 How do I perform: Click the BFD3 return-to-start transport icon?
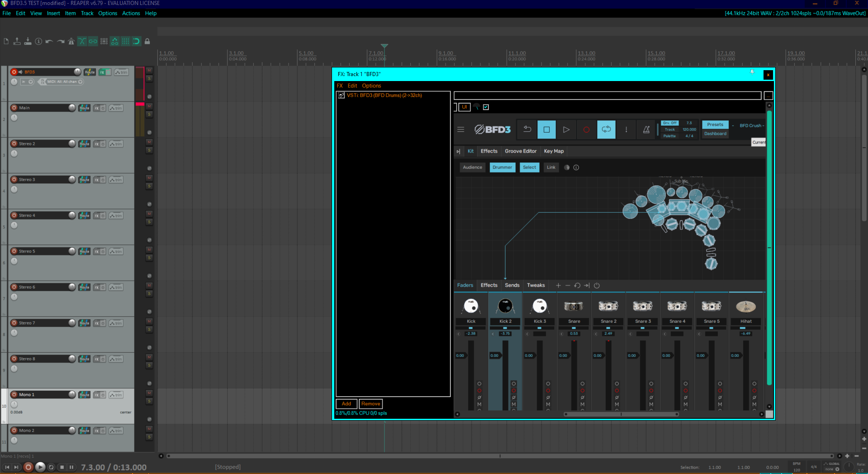point(527,129)
